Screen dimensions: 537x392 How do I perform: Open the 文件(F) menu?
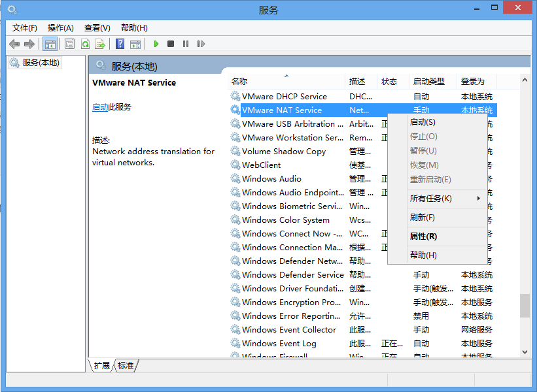[x=24, y=27]
